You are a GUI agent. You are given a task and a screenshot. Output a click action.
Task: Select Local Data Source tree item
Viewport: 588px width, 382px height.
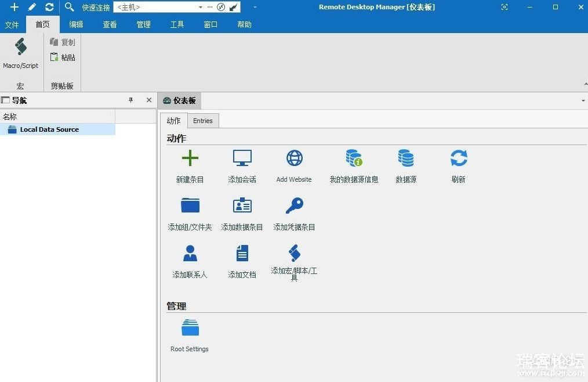[49, 129]
